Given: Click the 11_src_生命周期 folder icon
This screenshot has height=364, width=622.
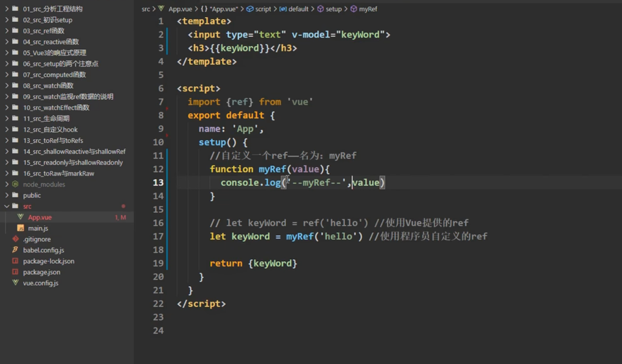Looking at the screenshot, I should coord(16,118).
